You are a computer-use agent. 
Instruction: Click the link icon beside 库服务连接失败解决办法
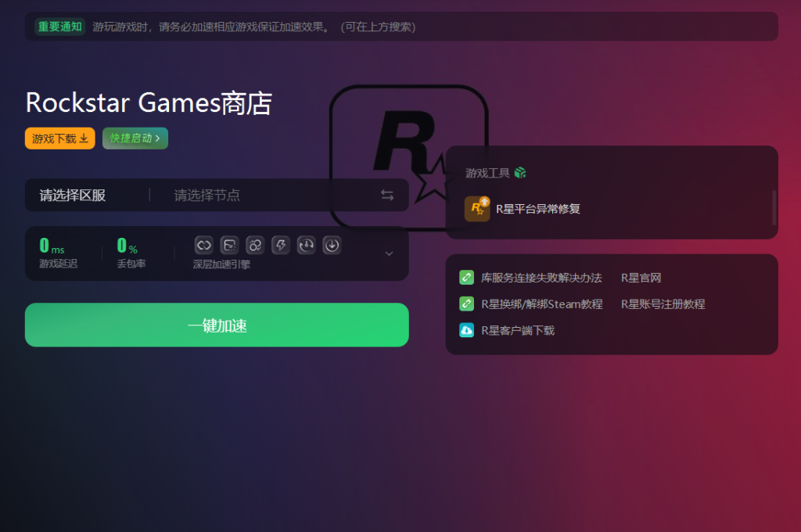(466, 278)
